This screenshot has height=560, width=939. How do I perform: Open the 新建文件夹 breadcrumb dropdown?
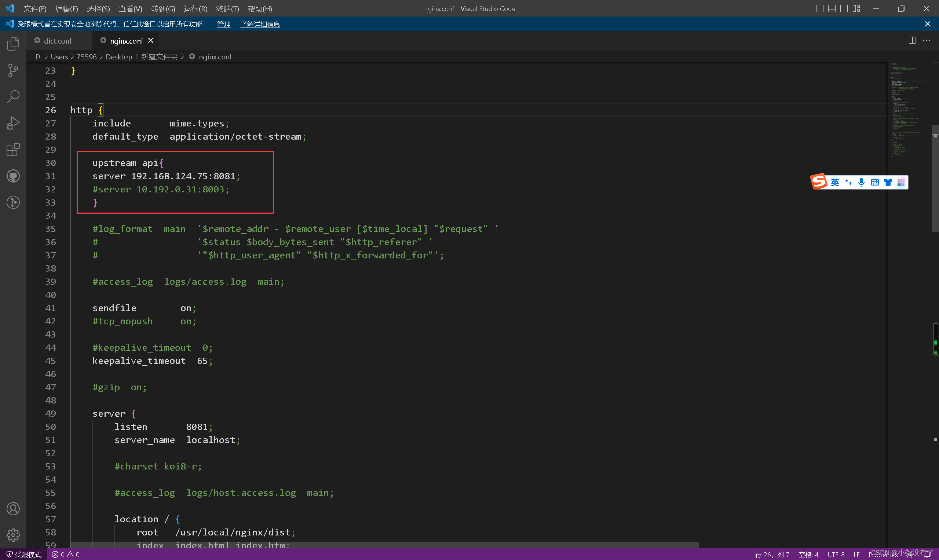pos(159,56)
